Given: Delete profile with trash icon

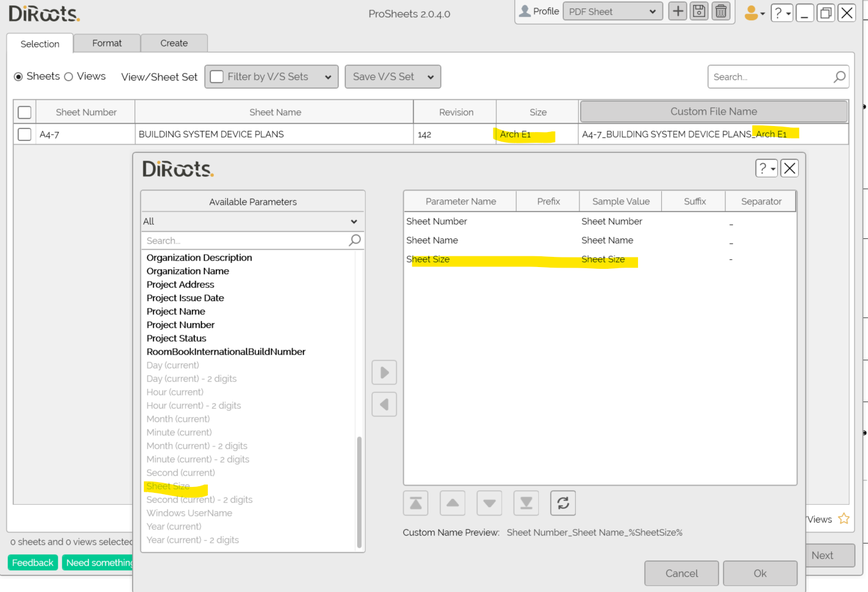Looking at the screenshot, I should pos(721,11).
